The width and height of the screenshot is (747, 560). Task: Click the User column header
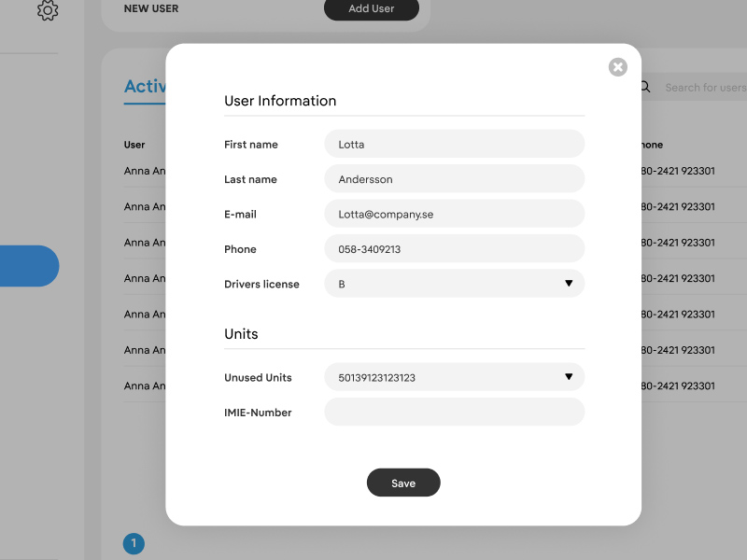135,145
